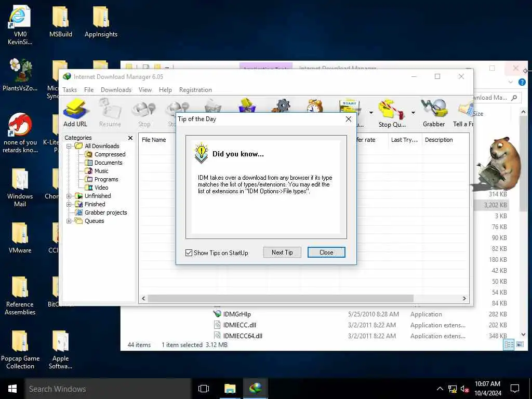Select the Finished category

(x=95, y=204)
